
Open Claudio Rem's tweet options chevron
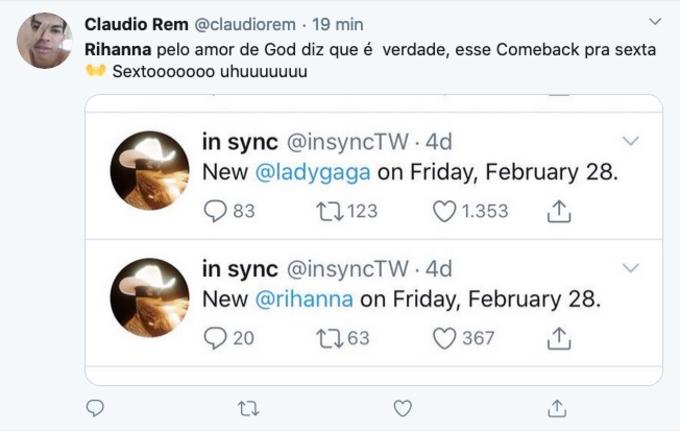tap(655, 21)
